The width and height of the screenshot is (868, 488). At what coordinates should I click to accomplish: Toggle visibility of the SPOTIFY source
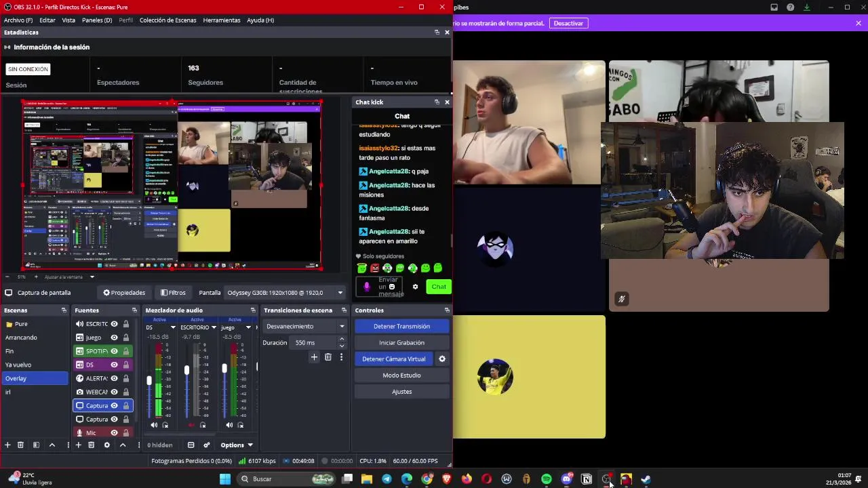[114, 351]
